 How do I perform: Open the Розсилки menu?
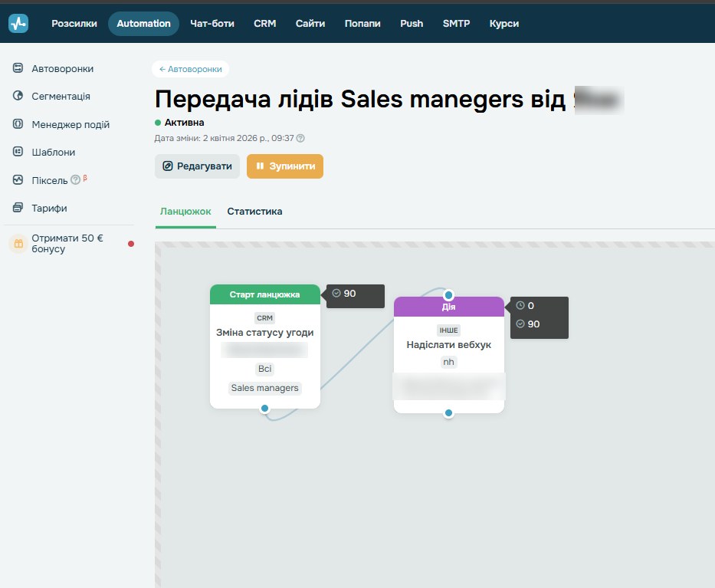pyautogui.click(x=74, y=24)
